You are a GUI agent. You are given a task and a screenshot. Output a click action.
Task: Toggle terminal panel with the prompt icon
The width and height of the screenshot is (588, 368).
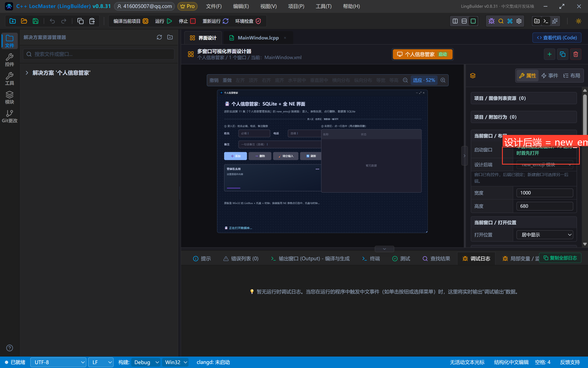(x=546, y=21)
